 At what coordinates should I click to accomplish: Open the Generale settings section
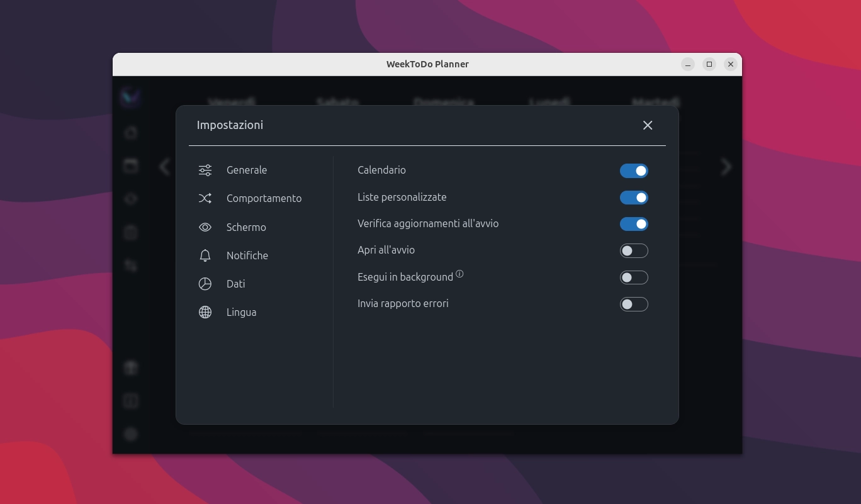pos(247,170)
